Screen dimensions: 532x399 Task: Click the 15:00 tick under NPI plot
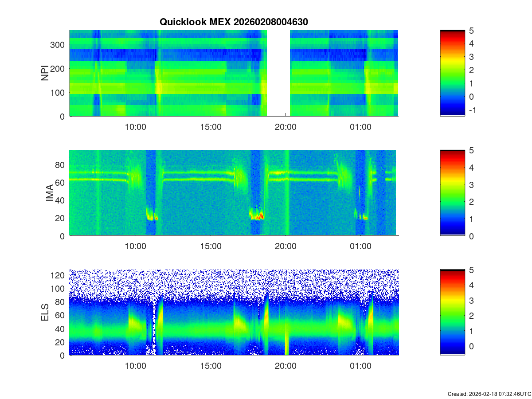tap(211, 127)
